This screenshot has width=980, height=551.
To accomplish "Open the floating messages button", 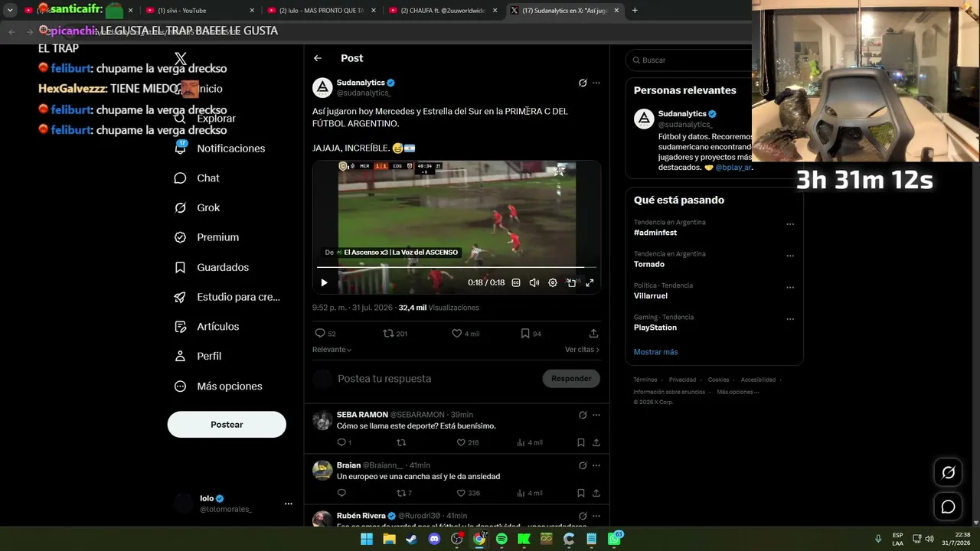I will point(948,507).
